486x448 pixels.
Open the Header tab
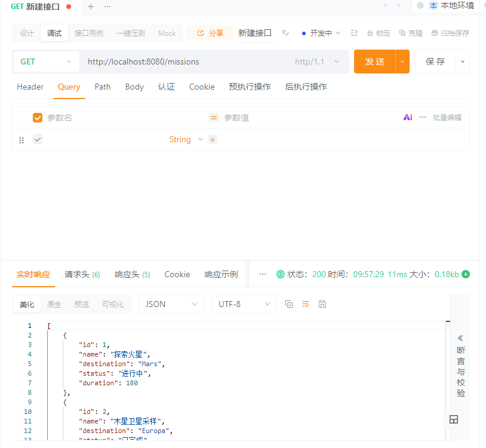tap(30, 87)
